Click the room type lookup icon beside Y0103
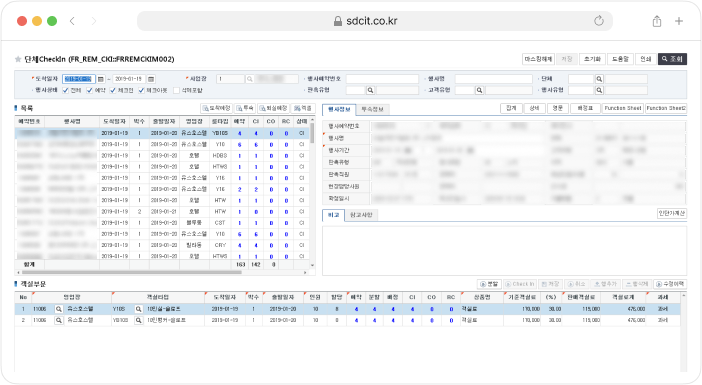Viewport: 702px width, 385px height. [138, 320]
